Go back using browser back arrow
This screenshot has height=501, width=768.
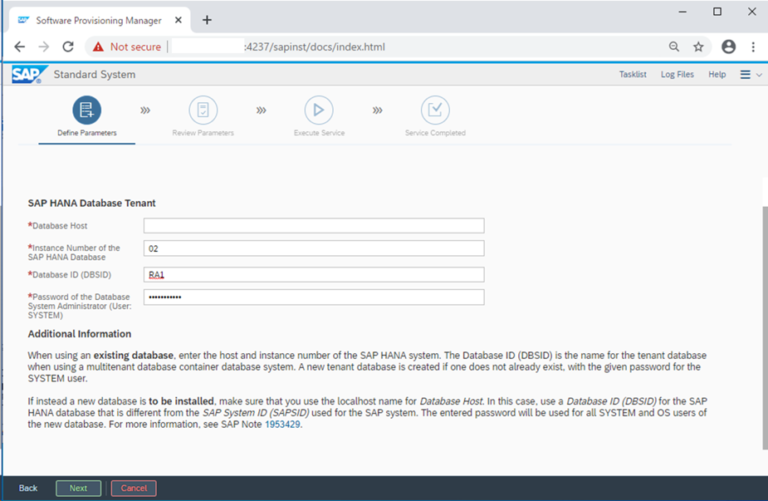point(20,47)
